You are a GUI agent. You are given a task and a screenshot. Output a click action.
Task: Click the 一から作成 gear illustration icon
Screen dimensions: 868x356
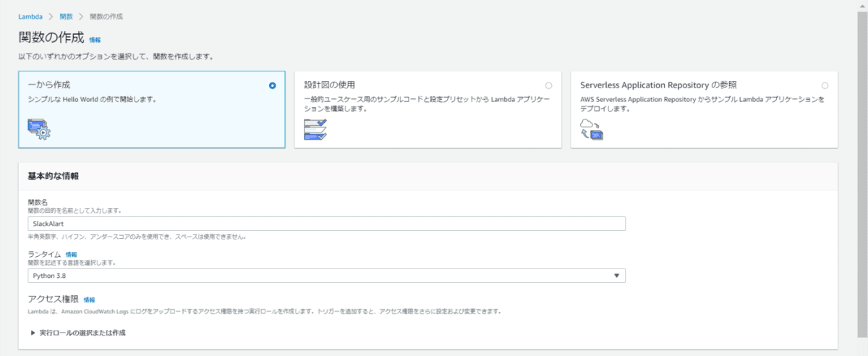pos(39,128)
